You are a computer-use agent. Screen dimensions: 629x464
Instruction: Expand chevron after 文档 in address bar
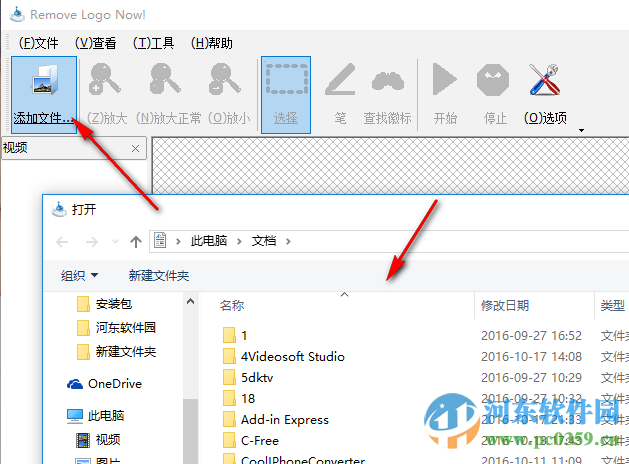click(288, 241)
